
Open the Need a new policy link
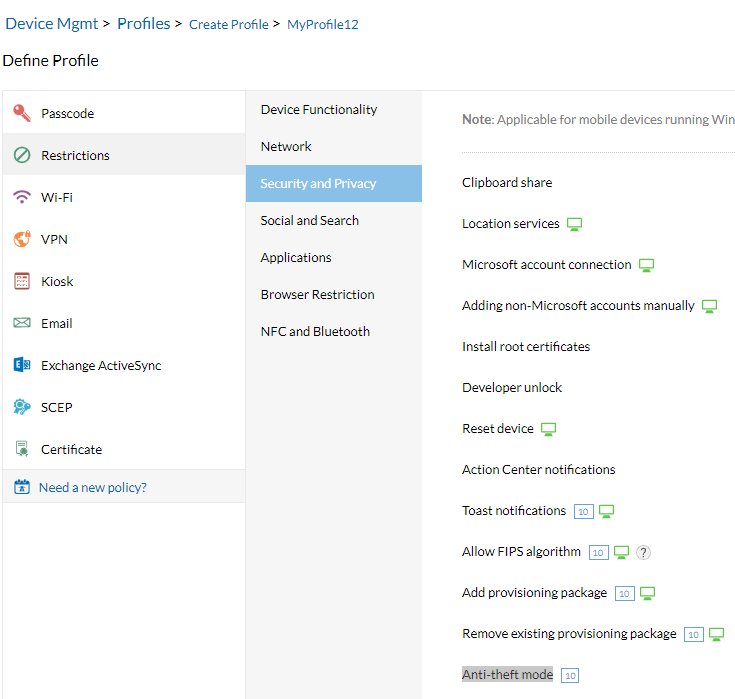pos(92,487)
